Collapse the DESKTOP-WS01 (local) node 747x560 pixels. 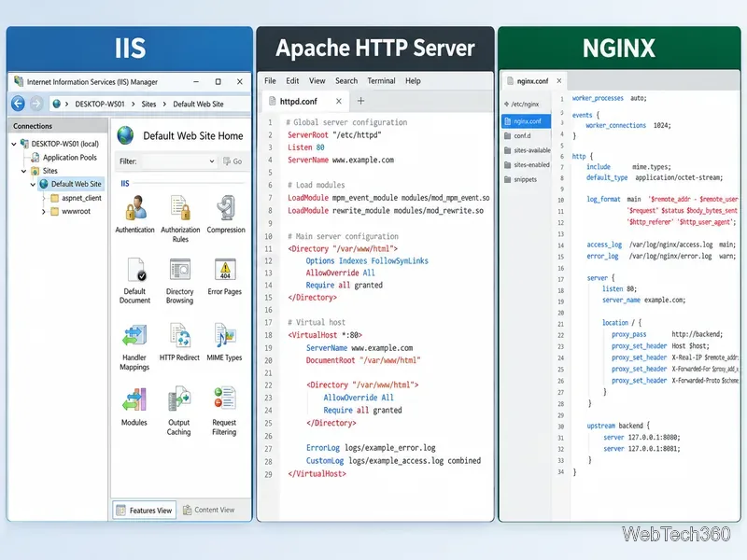[14, 144]
